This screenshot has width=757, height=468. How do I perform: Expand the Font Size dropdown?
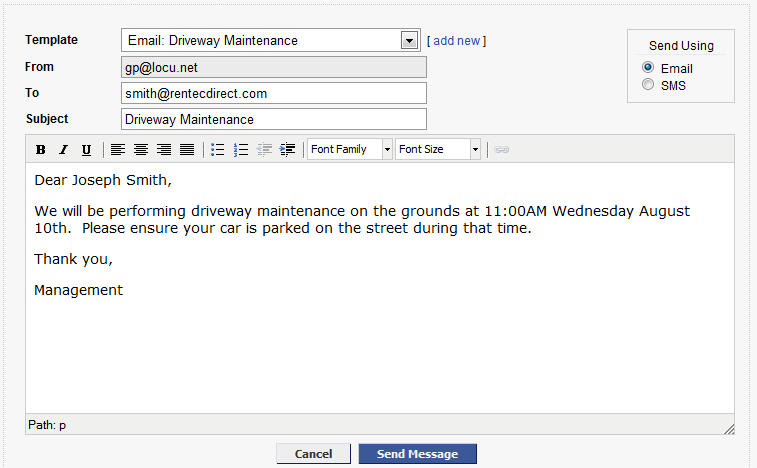[475, 150]
